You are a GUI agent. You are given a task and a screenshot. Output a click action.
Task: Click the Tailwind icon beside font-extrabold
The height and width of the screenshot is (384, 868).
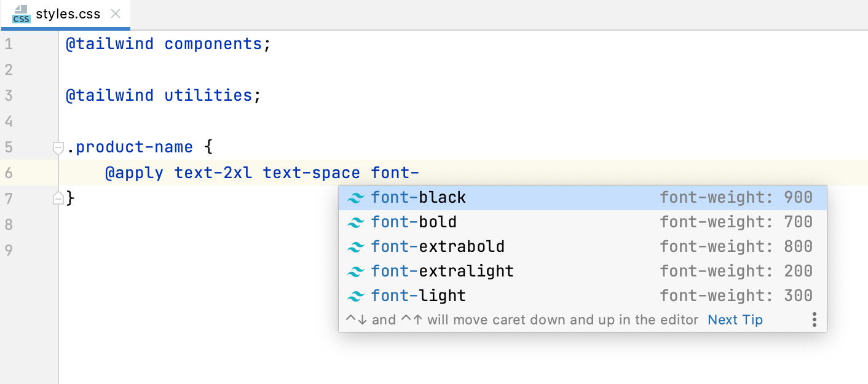355,247
